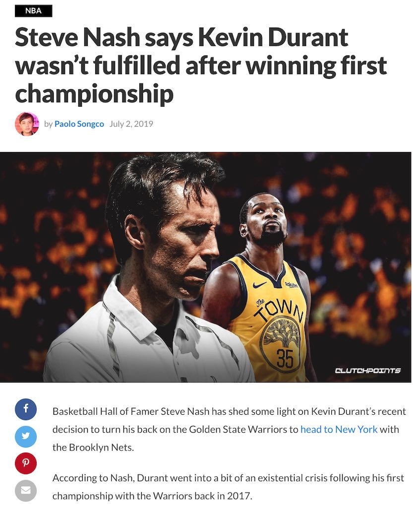This screenshot has width=420, height=508.
Task: Click the 'Brooklyn Nets' text line
Action: (x=93, y=447)
